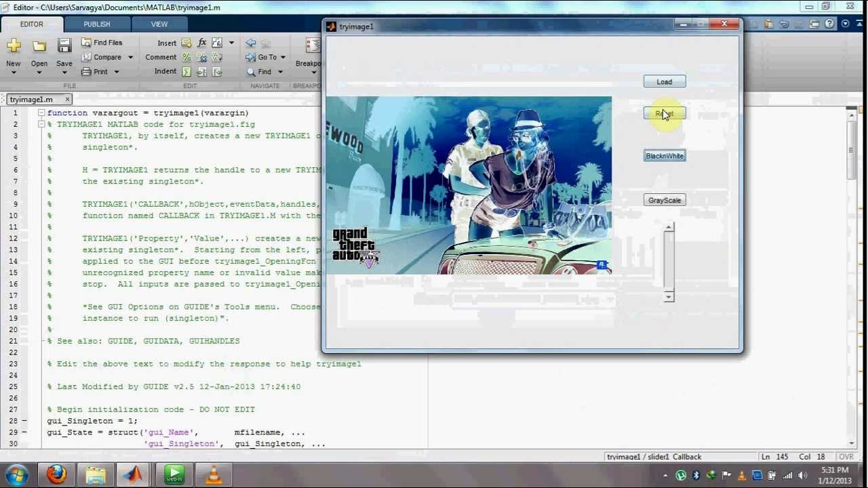Expand the Print dropdown arrow

116,72
